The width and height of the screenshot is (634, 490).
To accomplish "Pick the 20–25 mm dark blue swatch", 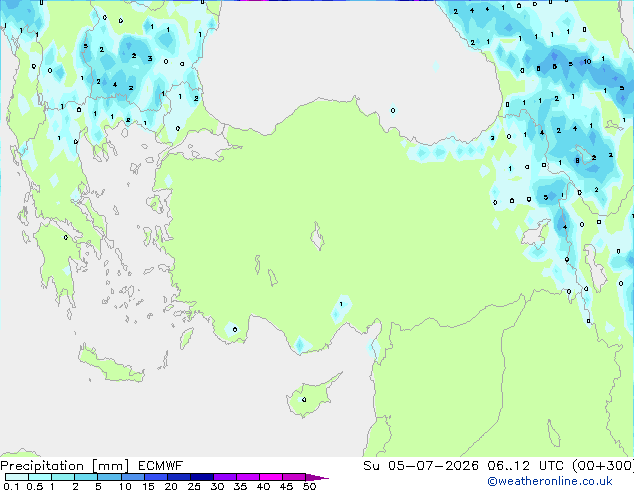I will click(178, 477).
